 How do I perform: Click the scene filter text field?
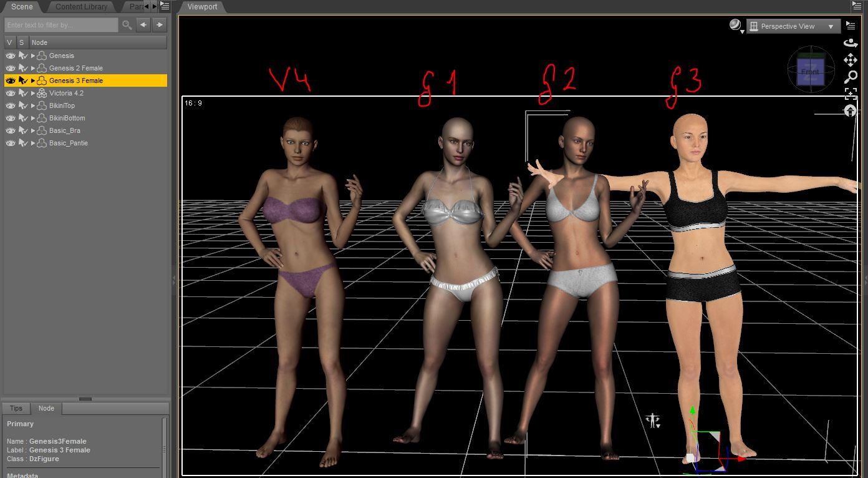tap(61, 25)
